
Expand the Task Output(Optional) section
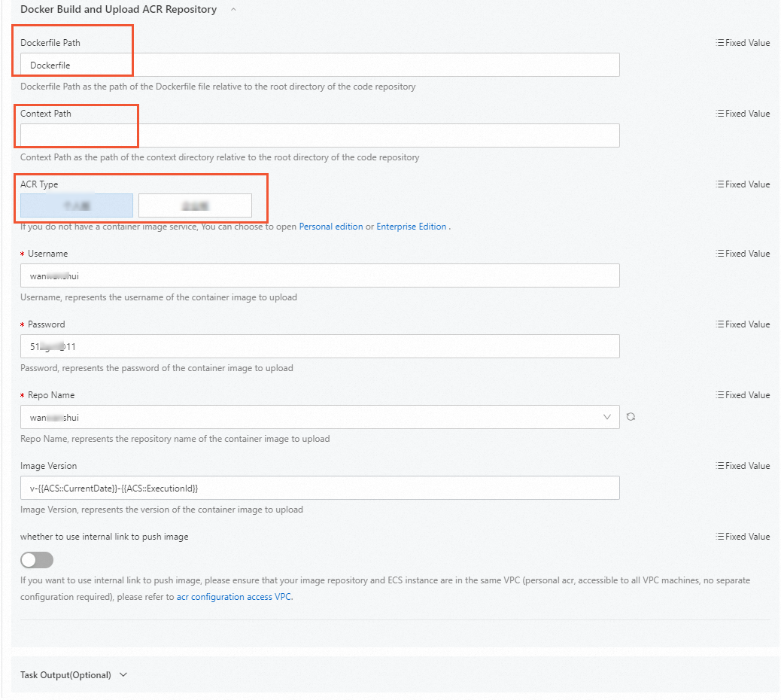pyautogui.click(x=123, y=675)
